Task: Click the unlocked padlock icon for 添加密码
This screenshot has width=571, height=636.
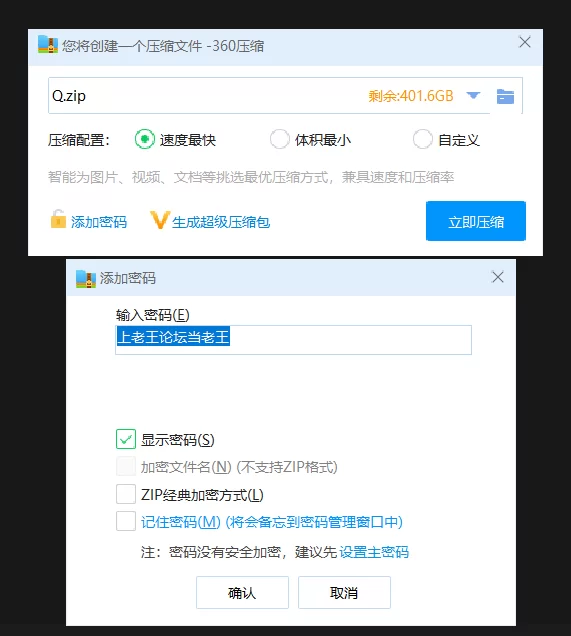Action: 58,219
